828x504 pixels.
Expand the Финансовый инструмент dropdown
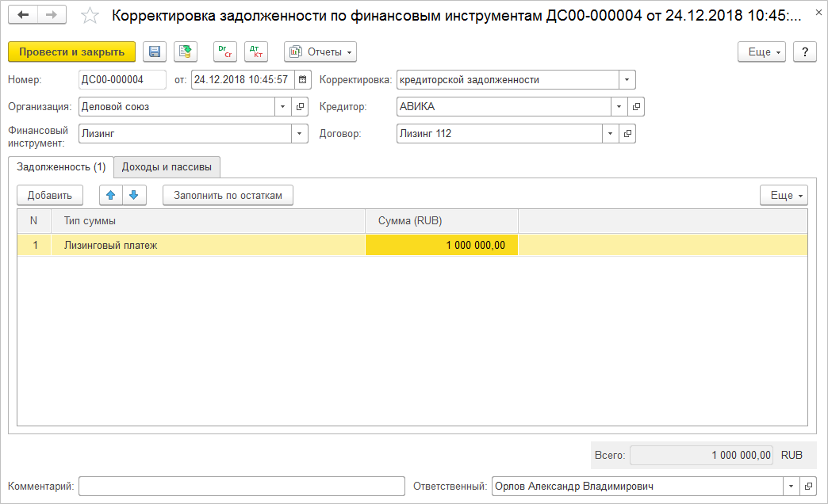click(300, 133)
